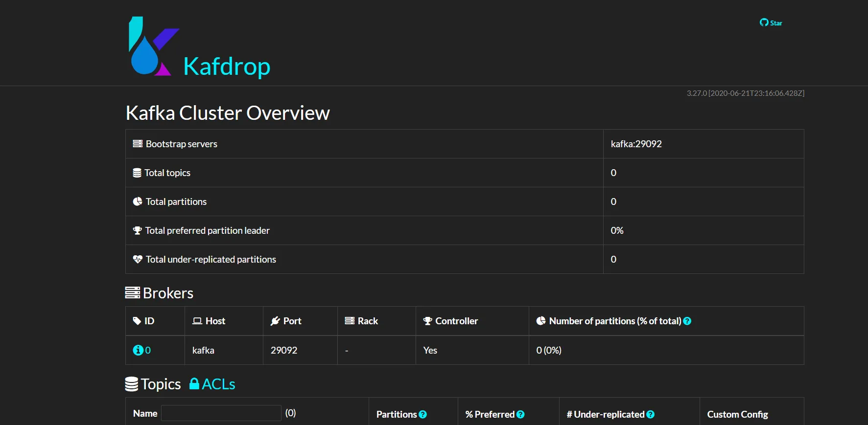Click the trophy icon beside Total preferred partition leader
Image resolution: width=868 pixels, height=425 pixels.
(138, 230)
